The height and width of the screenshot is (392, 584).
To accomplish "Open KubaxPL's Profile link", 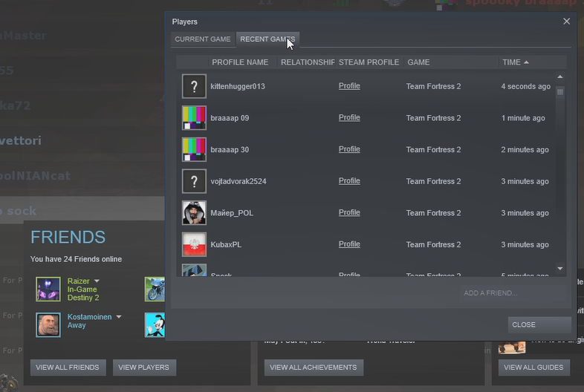I will point(349,244).
